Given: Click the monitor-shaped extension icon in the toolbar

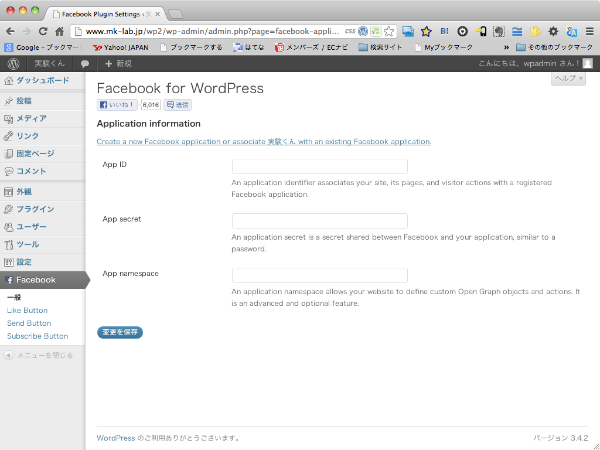Looking at the screenshot, I should [408, 31].
